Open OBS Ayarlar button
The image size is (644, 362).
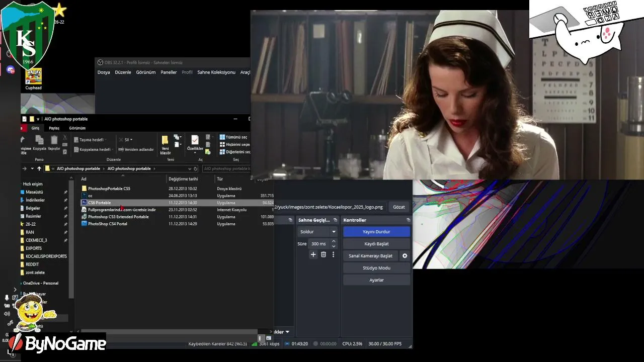376,280
